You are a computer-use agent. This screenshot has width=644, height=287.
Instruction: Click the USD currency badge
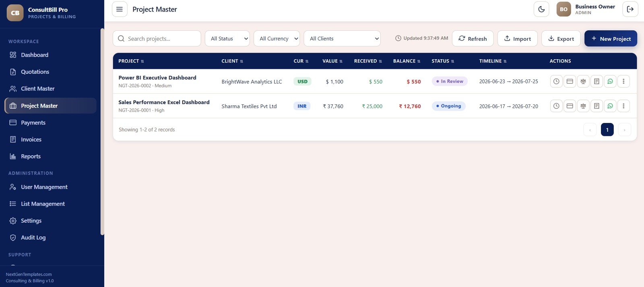point(302,81)
